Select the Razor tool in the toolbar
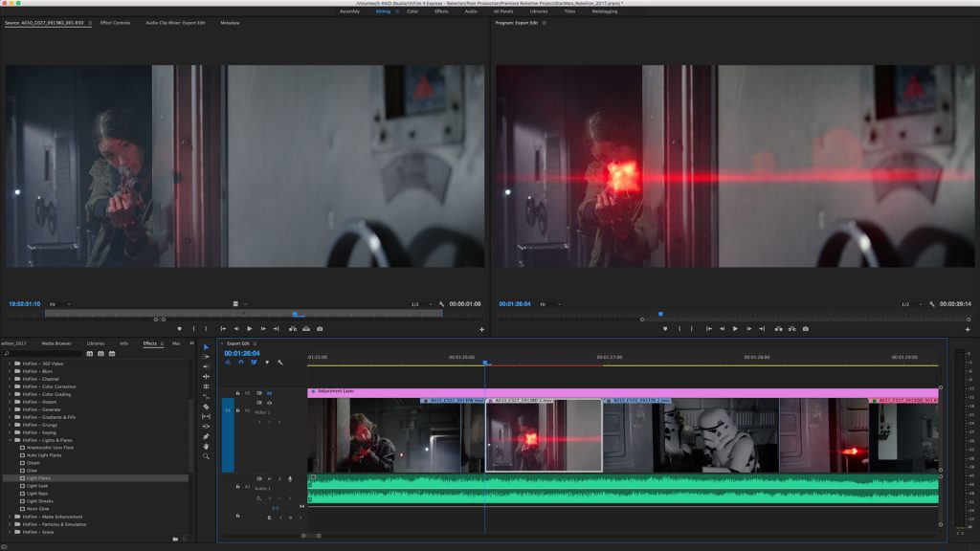This screenshot has width=980, height=551. (x=206, y=407)
